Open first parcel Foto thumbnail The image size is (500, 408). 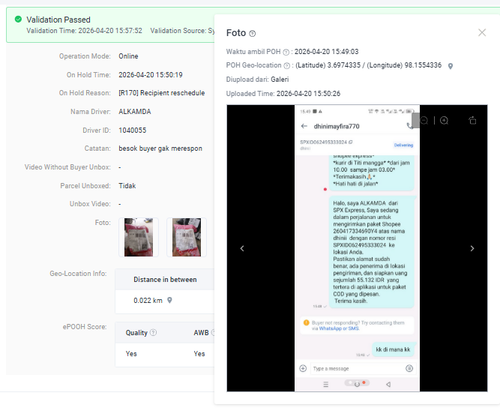[139, 237]
